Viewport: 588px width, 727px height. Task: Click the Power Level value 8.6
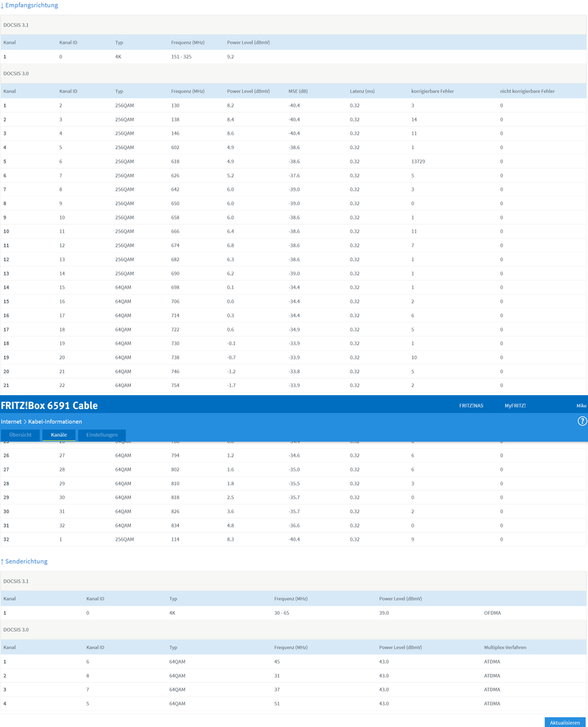coord(230,133)
